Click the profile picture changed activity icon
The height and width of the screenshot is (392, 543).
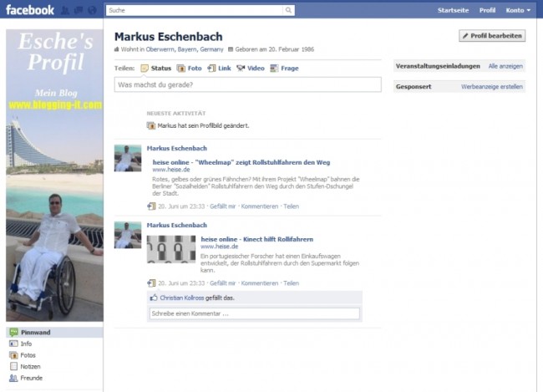(151, 126)
